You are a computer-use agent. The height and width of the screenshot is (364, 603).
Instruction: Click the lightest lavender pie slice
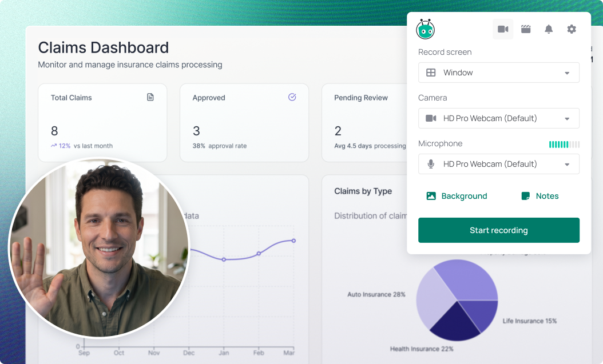pos(434,299)
